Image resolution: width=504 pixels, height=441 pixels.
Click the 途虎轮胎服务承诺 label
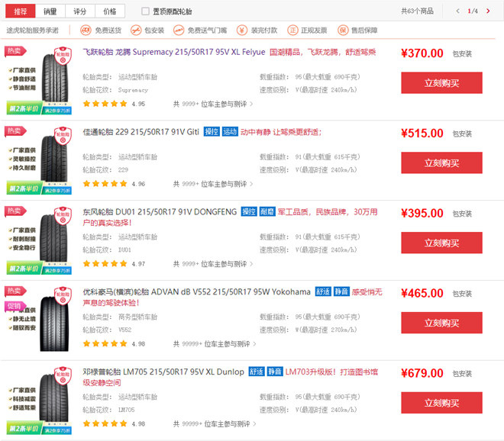33,31
